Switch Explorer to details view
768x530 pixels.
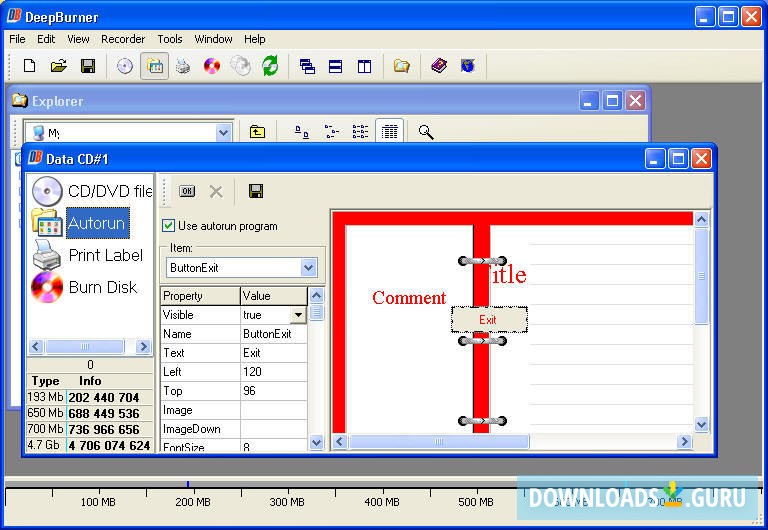[390, 131]
